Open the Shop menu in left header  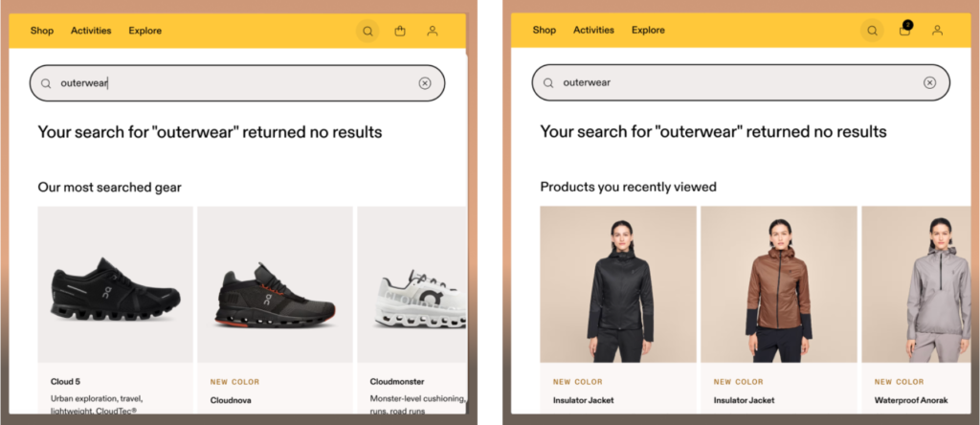(x=42, y=31)
